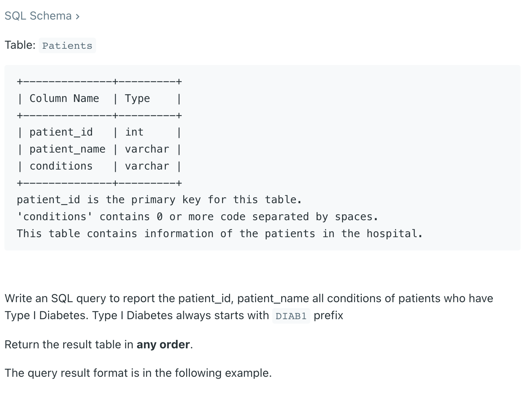Click the Type header in schema table
Viewport: 532px width, 396px height.
coord(137,98)
